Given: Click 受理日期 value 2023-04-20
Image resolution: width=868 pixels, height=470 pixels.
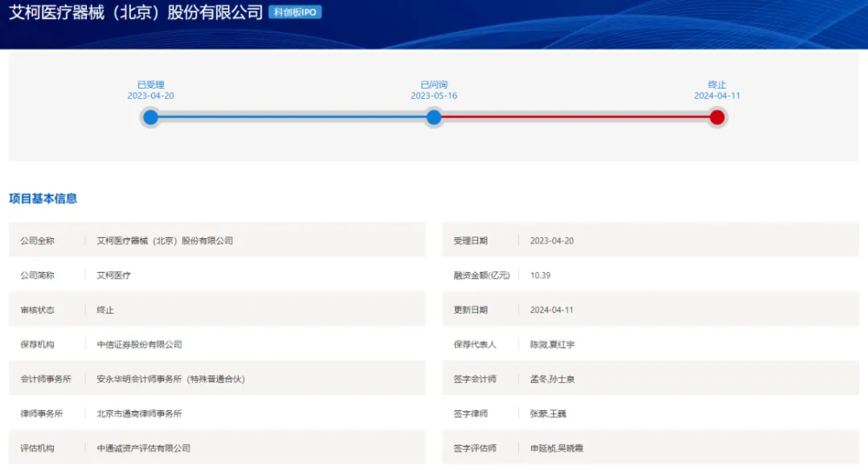Looking at the screenshot, I should click(552, 241).
